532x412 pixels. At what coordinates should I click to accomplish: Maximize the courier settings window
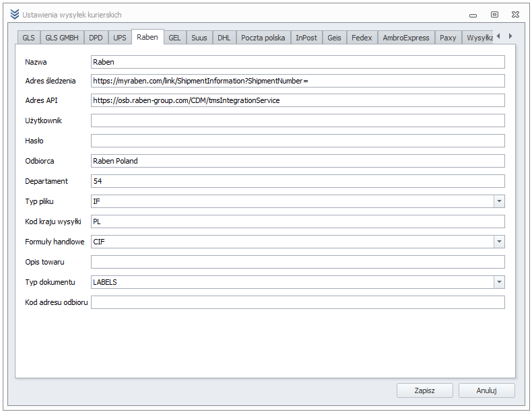pyautogui.click(x=494, y=15)
